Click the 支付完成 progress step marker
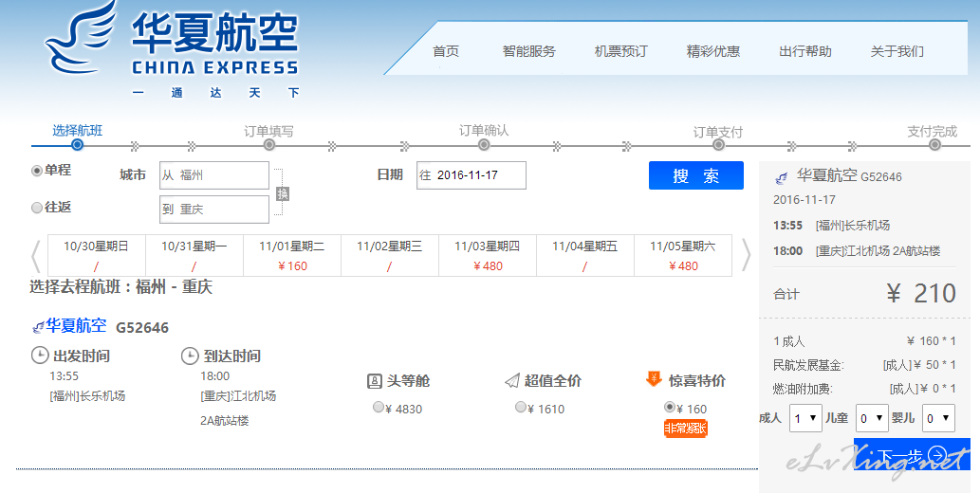Viewport: 980px width, 493px height. point(934,145)
